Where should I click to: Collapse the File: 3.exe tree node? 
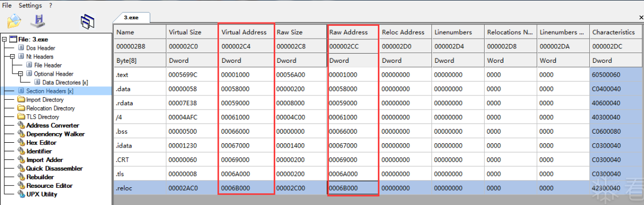5,39
